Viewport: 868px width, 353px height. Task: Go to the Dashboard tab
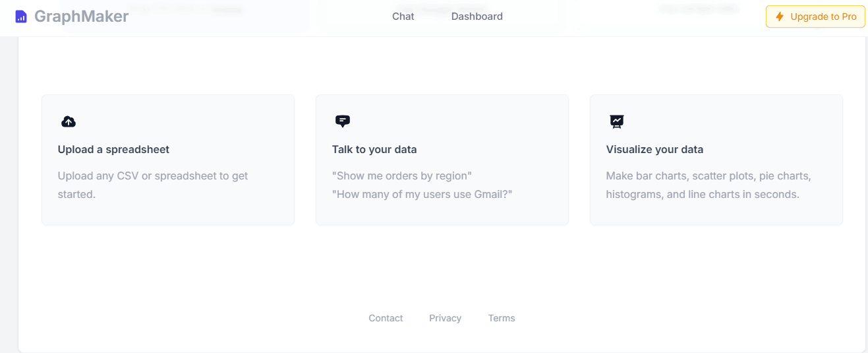pyautogui.click(x=477, y=16)
